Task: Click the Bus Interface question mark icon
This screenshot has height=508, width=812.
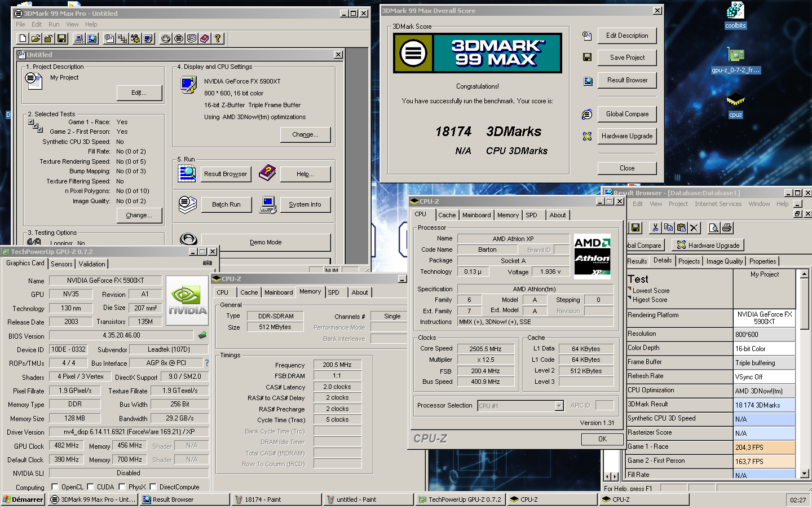Action: coord(207,363)
